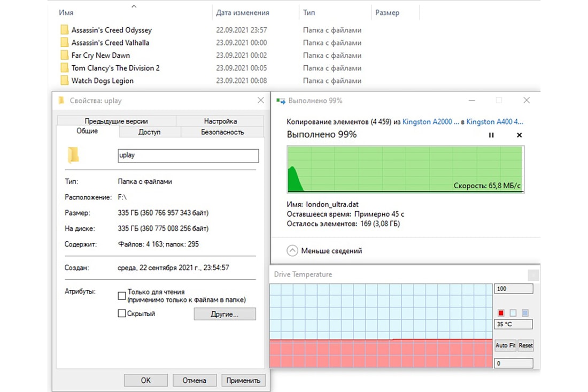Click the folder icon in Properties title bar
Screen dimensions: 588x392
click(61, 100)
